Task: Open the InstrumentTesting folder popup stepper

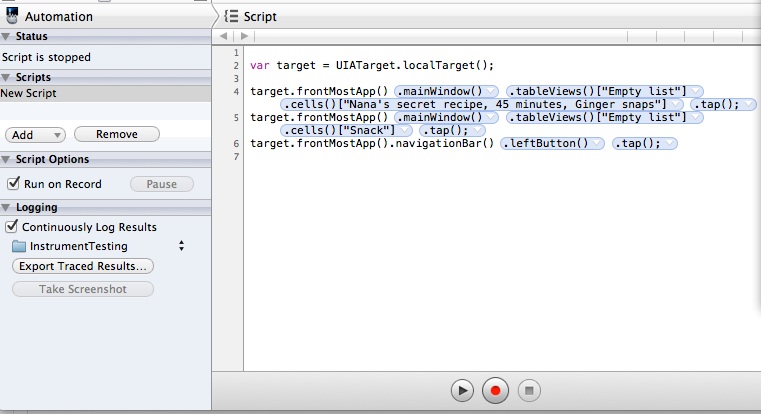Action: point(181,246)
